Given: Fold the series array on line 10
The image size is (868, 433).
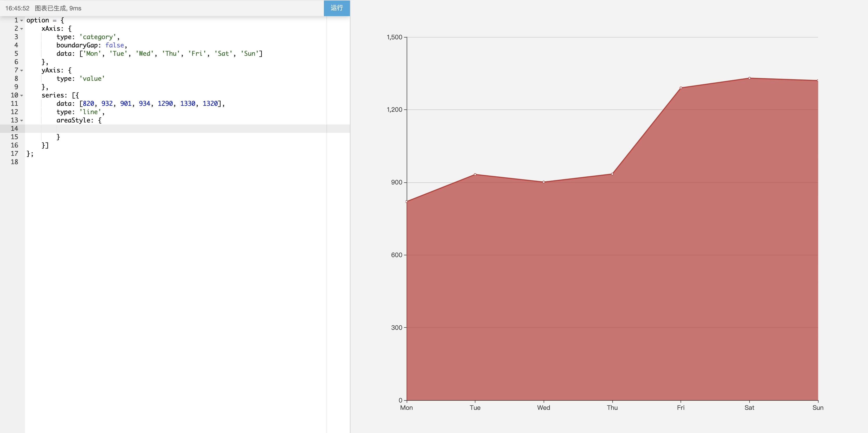Looking at the screenshot, I should pos(22,95).
